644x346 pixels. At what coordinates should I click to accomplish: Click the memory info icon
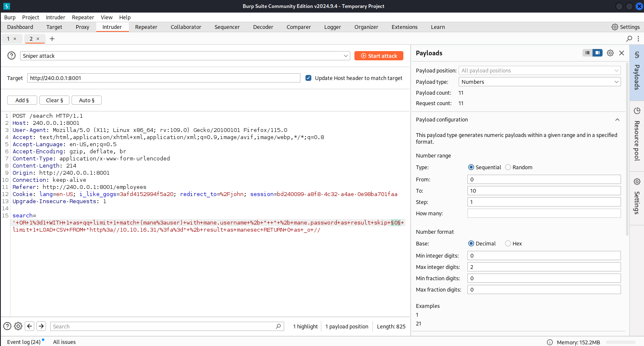pos(550,342)
